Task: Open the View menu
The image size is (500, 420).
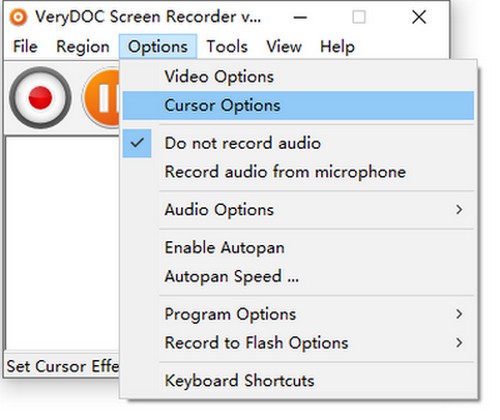Action: point(284,46)
